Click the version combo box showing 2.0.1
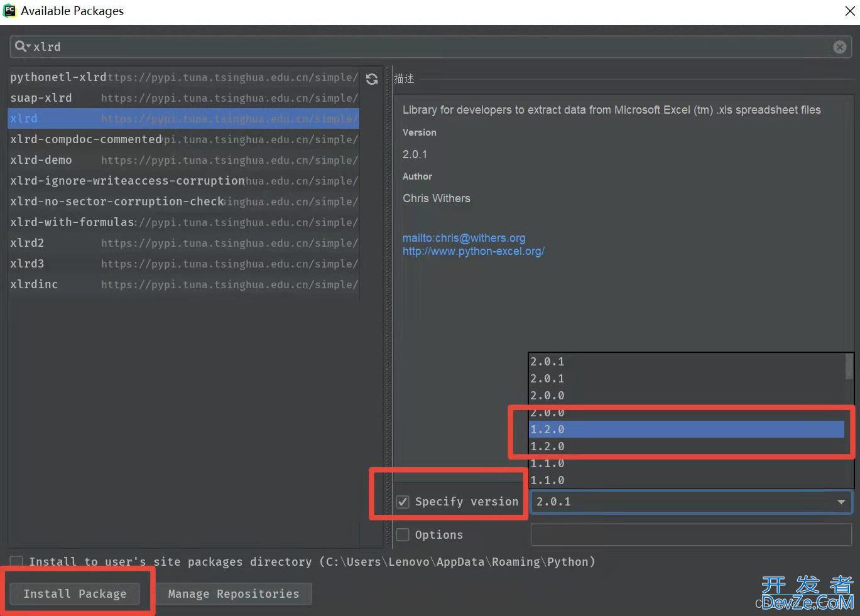The height and width of the screenshot is (616, 860). [691, 502]
